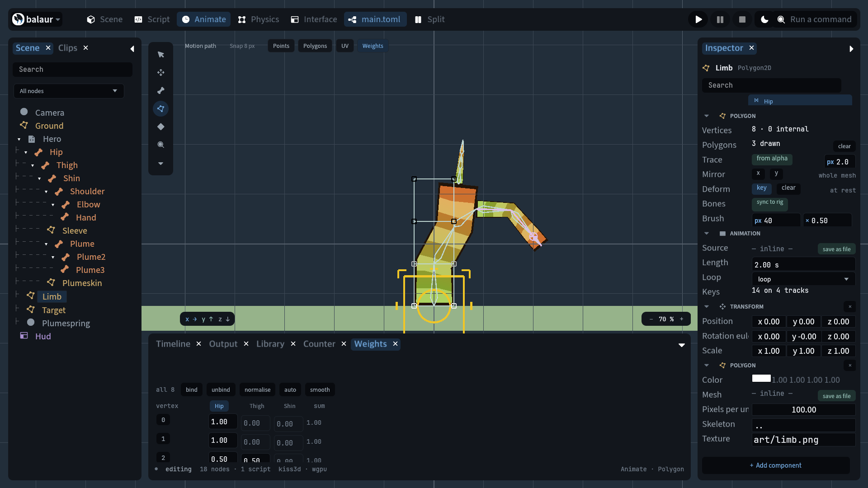Open the Timeline tab

(x=173, y=344)
